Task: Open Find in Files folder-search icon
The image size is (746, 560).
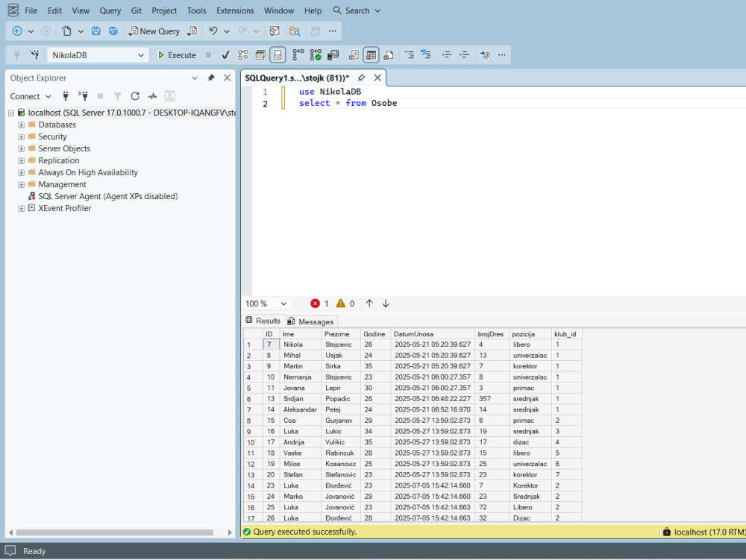Action: 295,31
